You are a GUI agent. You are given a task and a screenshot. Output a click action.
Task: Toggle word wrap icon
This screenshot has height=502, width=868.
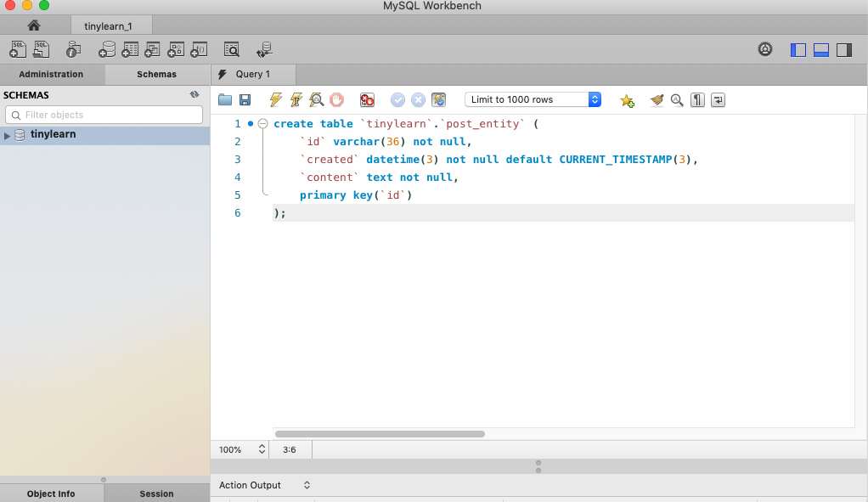click(x=718, y=99)
